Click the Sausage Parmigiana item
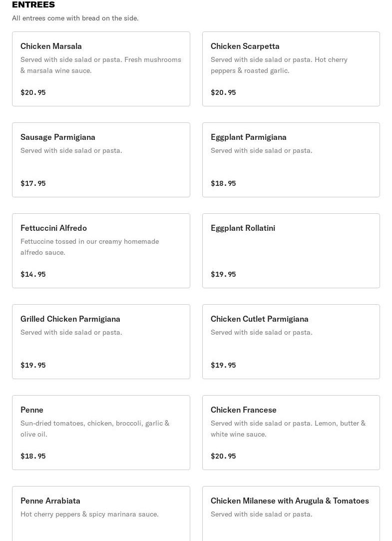 click(x=101, y=160)
